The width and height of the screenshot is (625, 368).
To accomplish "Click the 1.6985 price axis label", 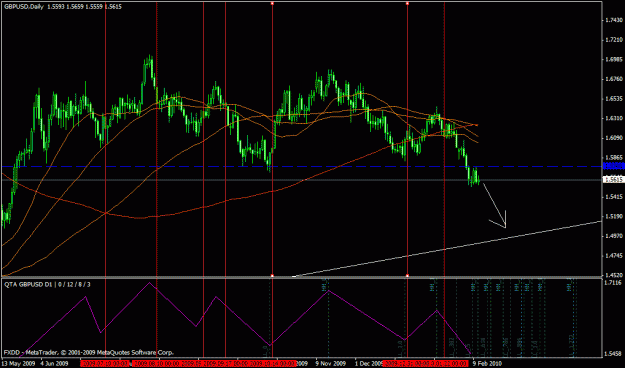I will tap(614, 59).
